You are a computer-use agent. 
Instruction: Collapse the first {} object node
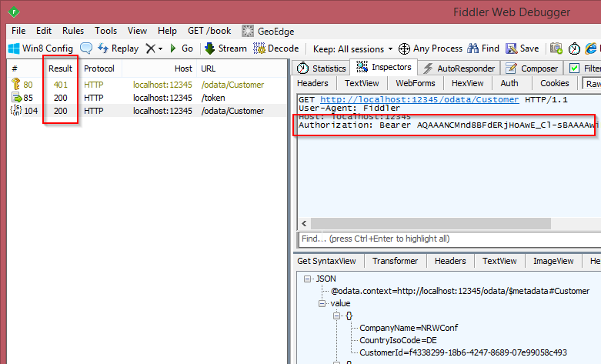click(336, 316)
